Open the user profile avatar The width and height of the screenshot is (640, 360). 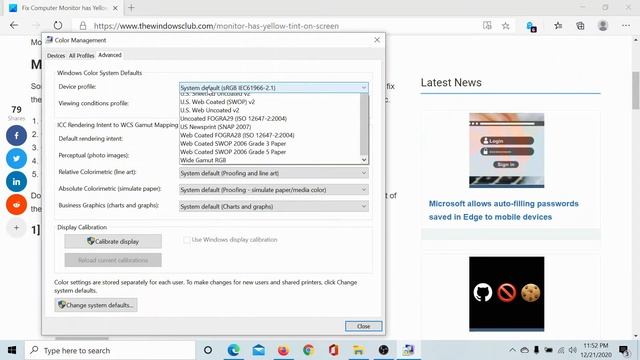(x=603, y=25)
